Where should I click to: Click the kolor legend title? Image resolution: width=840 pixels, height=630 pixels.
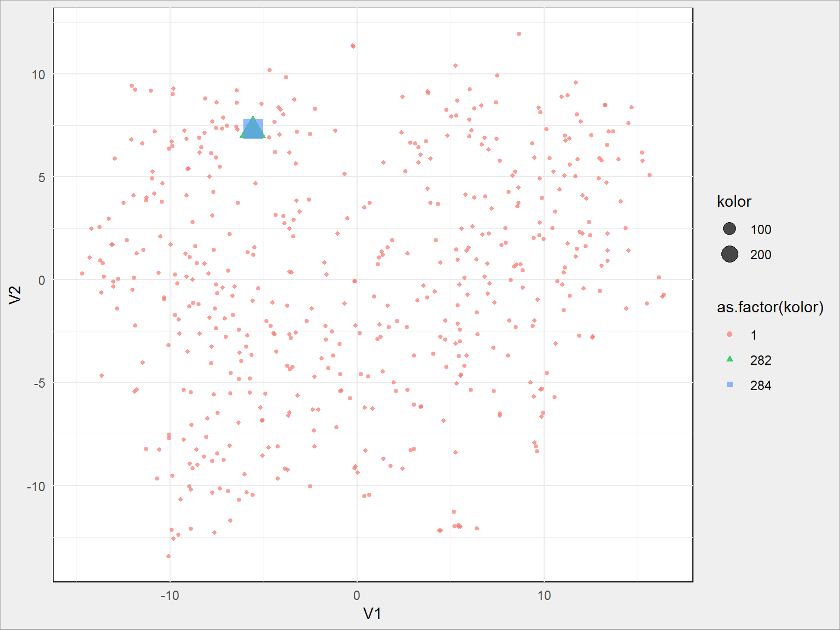tap(734, 202)
